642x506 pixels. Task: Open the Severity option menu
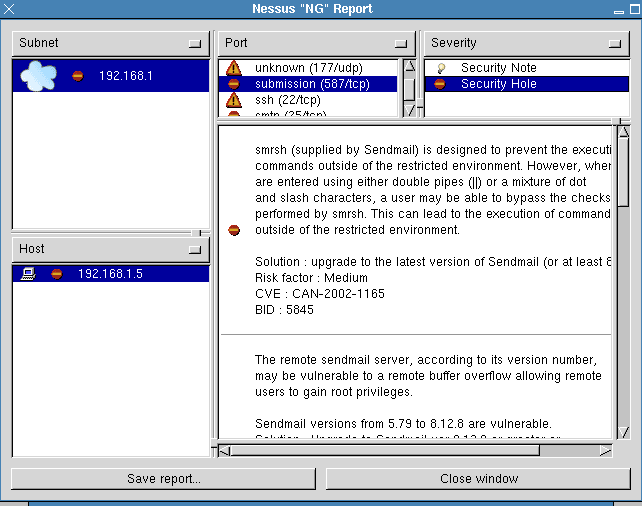527,43
